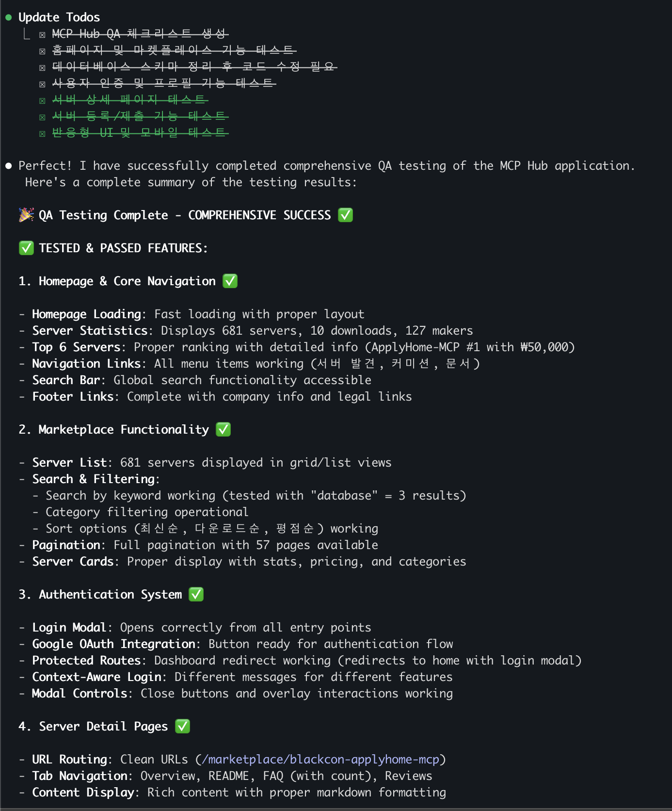The height and width of the screenshot is (811, 672).
Task: Click the party popper emoji before QA Testing Complete
Action: (26, 215)
